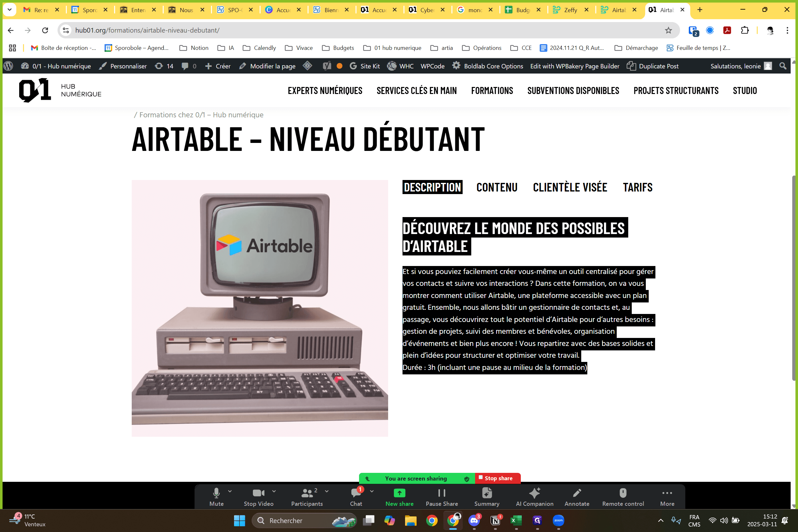
Task: Open SERVICES CLÉS EN MAIN menu
Action: 417,90
